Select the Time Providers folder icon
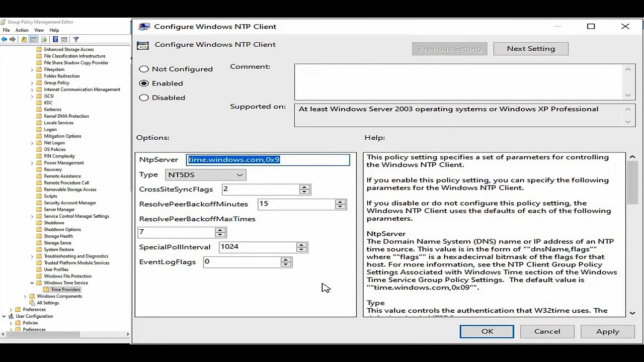The width and height of the screenshot is (644, 362). click(x=46, y=290)
